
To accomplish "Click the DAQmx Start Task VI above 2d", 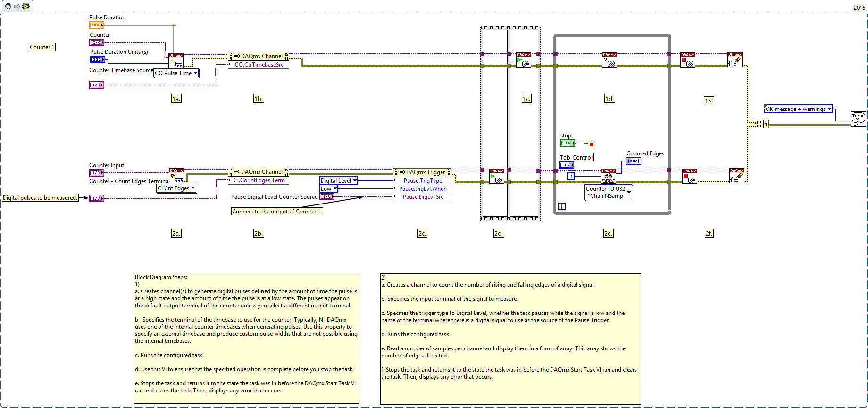I will 497,176.
